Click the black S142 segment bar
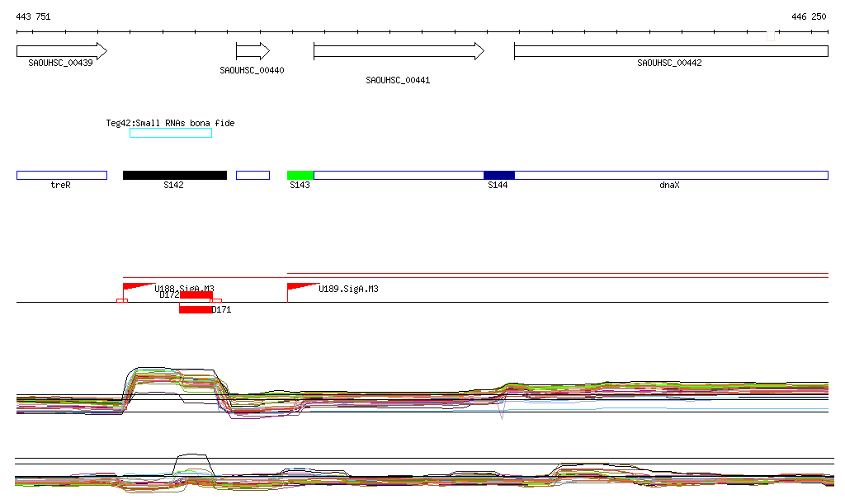 174,175
